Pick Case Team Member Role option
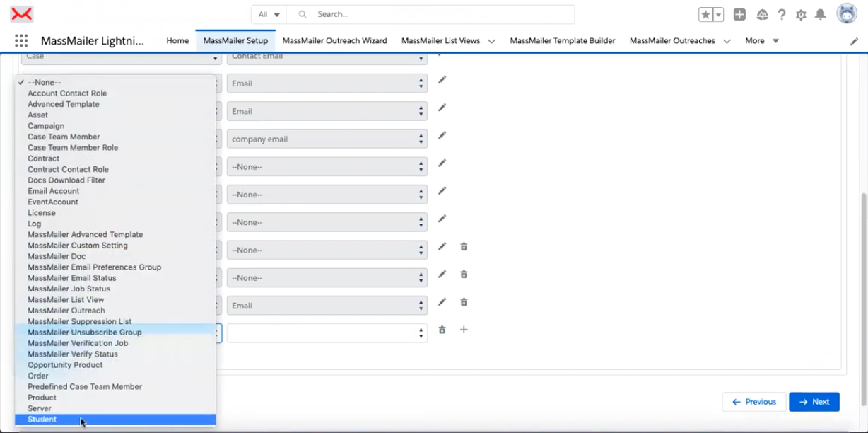Image resolution: width=868 pixels, height=433 pixels. [115, 148]
